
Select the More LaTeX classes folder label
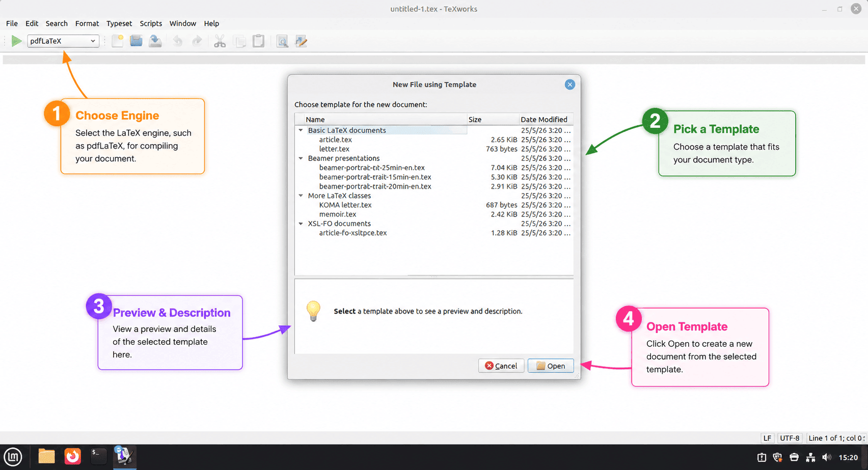(339, 196)
